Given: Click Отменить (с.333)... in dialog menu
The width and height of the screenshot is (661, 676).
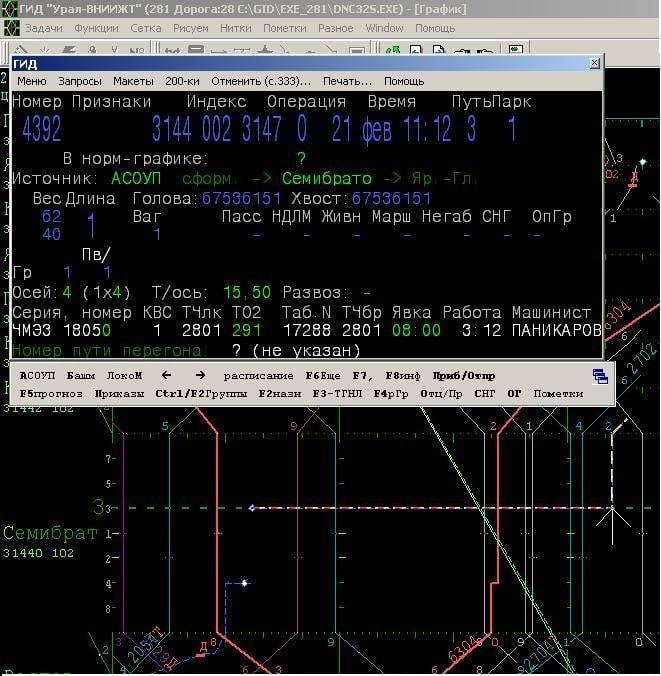Looking at the screenshot, I should [261, 81].
